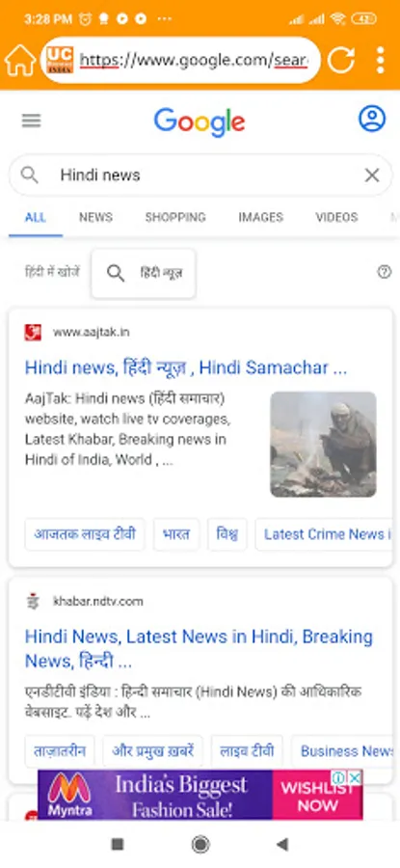Tap the Latest Crime News chip

(324, 534)
